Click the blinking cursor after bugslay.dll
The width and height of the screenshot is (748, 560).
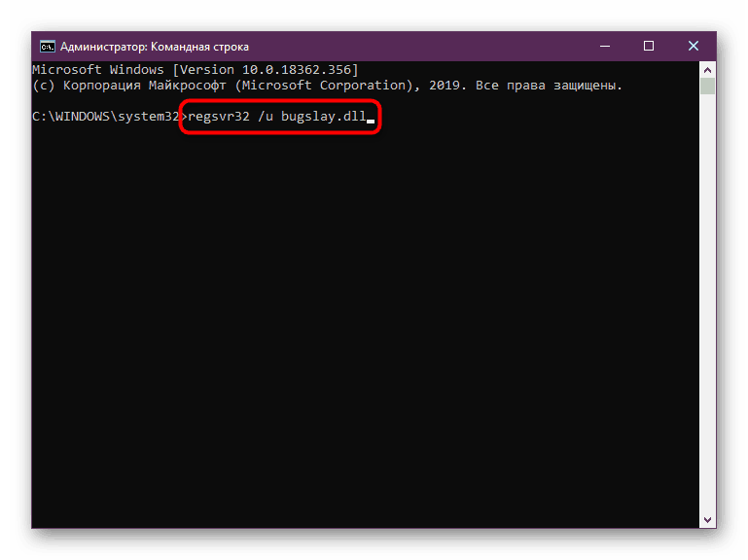click(371, 121)
